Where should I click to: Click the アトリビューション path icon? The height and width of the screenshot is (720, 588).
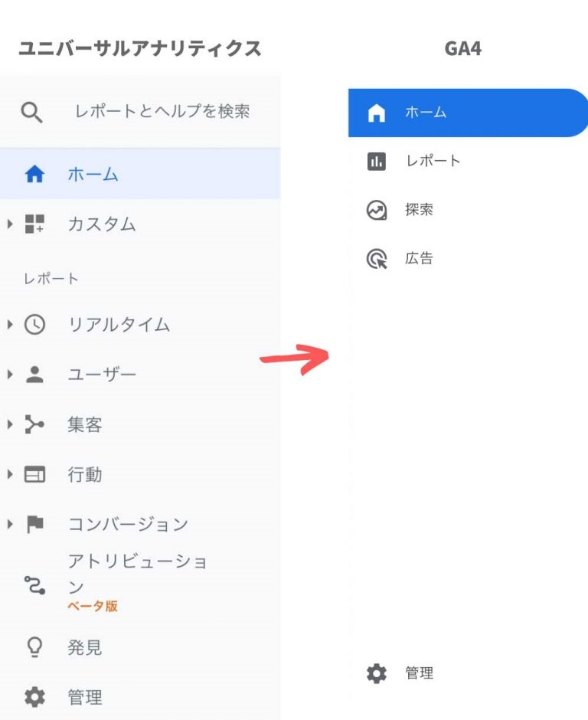point(34,585)
